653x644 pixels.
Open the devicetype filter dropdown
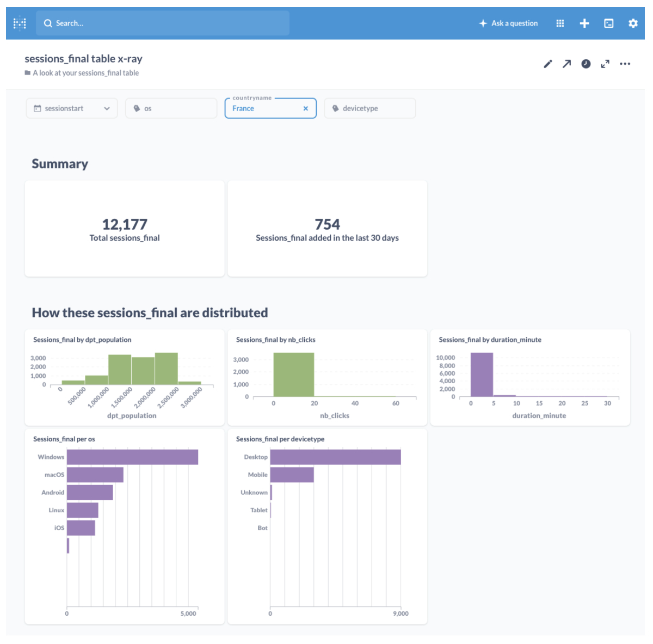369,108
